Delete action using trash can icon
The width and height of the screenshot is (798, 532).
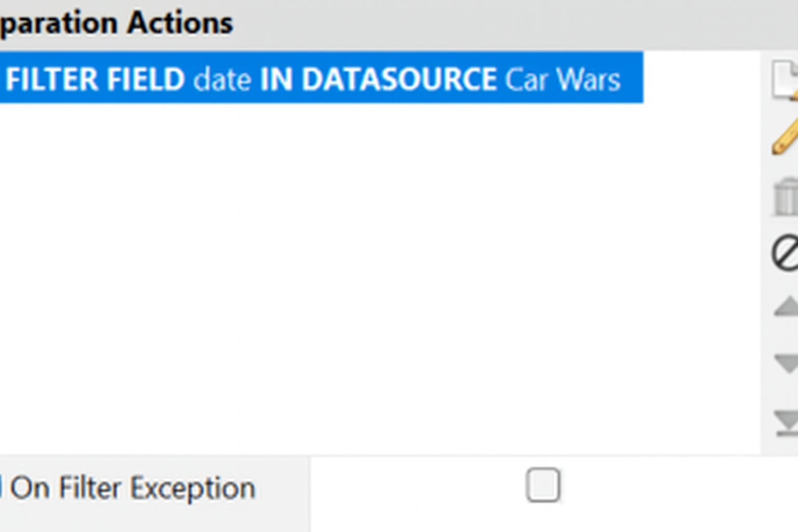click(786, 197)
